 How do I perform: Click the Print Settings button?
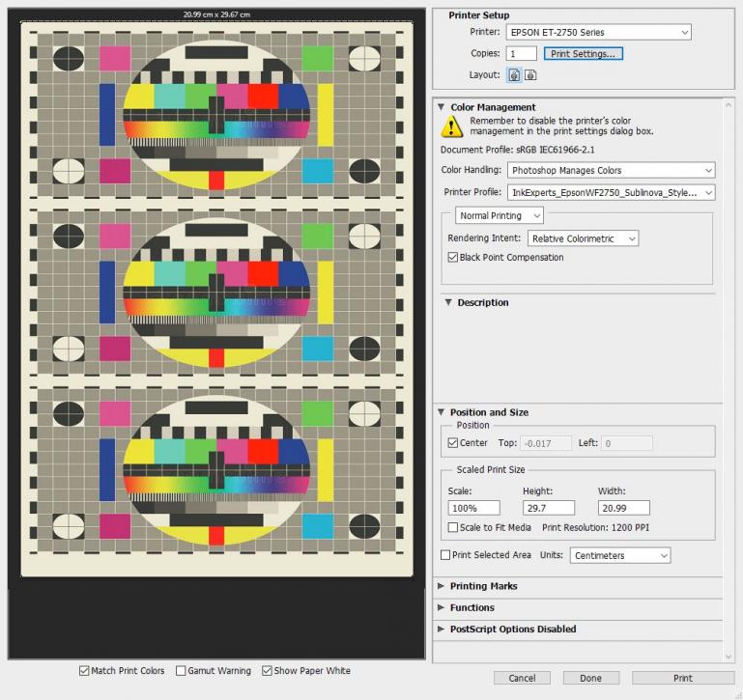(583, 53)
